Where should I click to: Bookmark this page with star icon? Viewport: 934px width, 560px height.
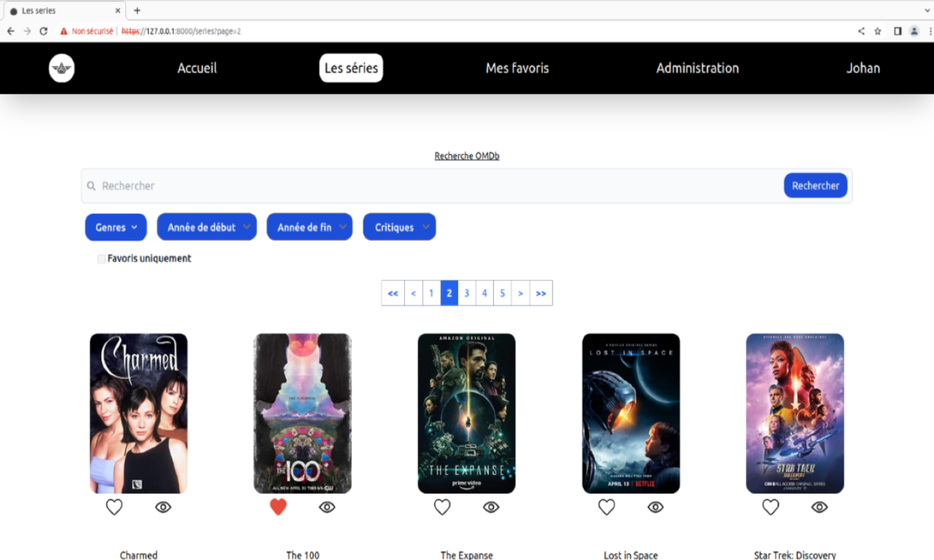click(878, 31)
